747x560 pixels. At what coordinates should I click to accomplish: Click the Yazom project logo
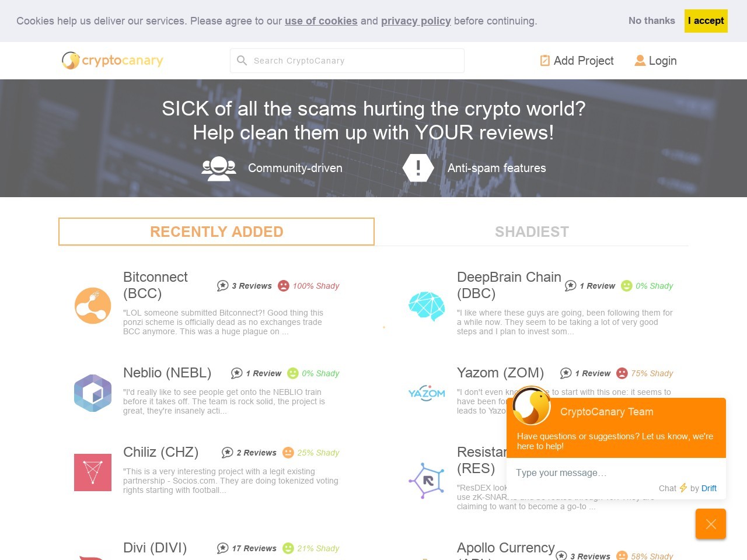[427, 393]
